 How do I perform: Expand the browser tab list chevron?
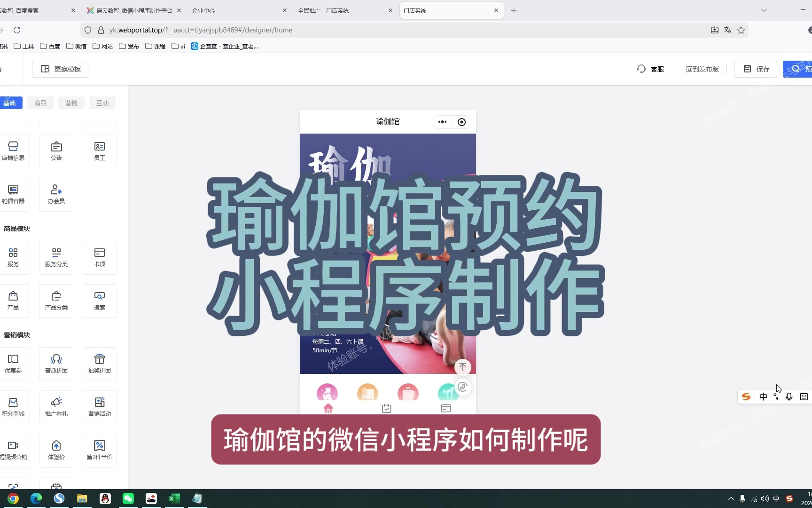[x=764, y=10]
